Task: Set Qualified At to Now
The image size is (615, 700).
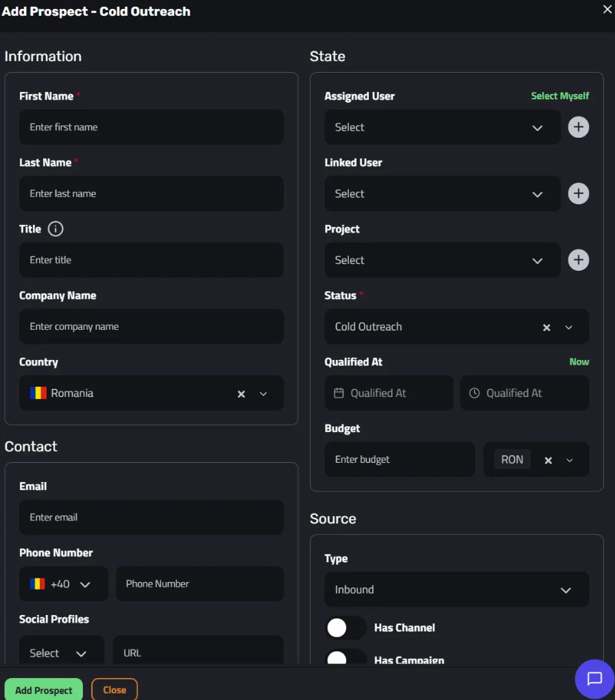Action: click(x=579, y=361)
